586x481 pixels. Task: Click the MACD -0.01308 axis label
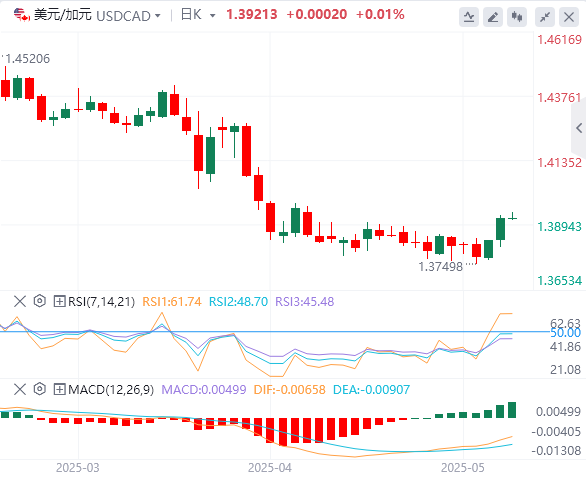[556, 451]
